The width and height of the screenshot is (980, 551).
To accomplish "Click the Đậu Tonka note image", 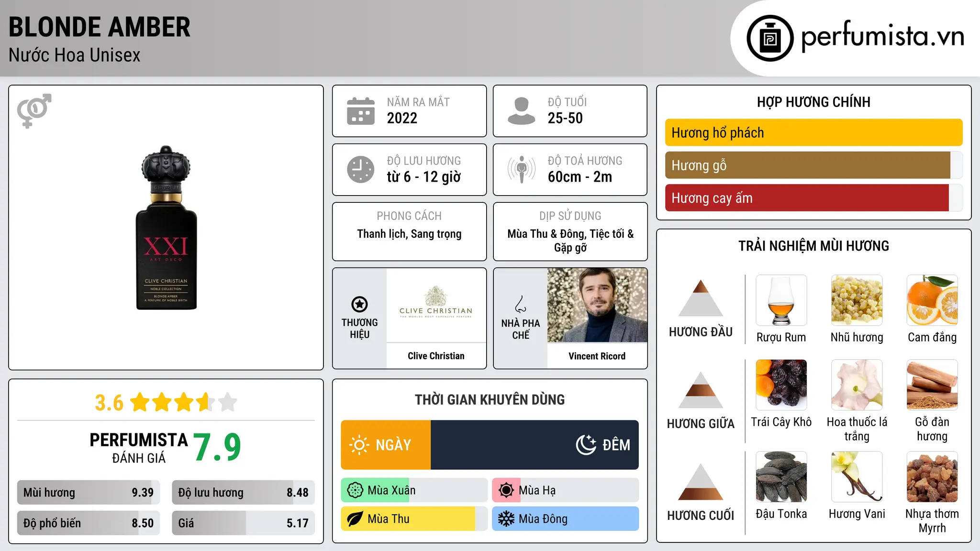I will [x=781, y=477].
